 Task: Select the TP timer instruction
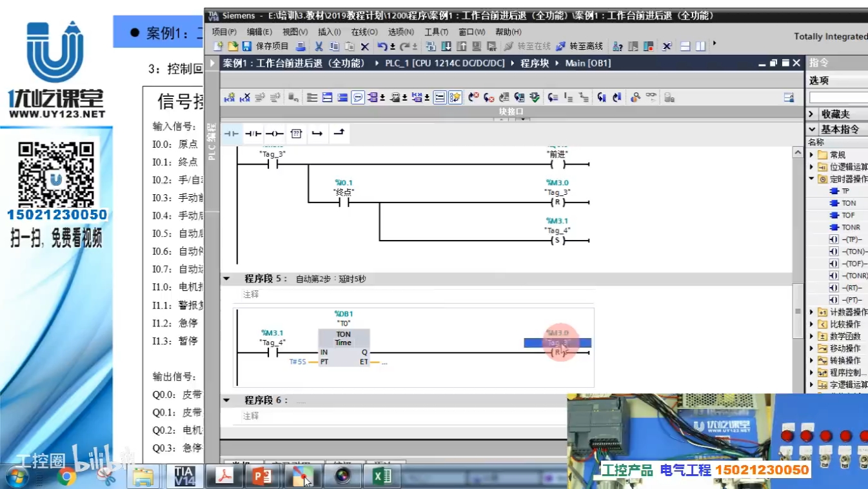tap(840, 191)
